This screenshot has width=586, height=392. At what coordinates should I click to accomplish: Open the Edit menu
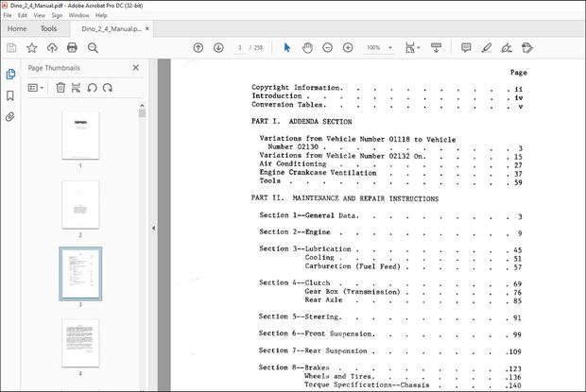(x=23, y=15)
